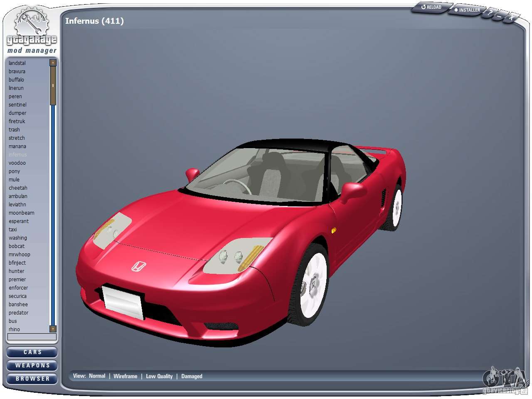Click the GTAGarage mod manager logo

(x=32, y=31)
